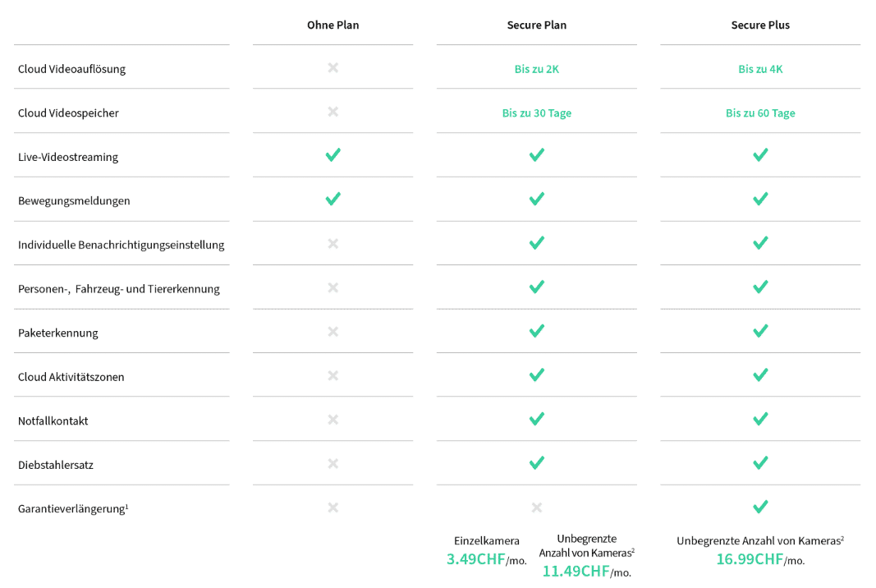Click the Ohne Plan X for Cloud Videoauflösung

[x=333, y=67]
